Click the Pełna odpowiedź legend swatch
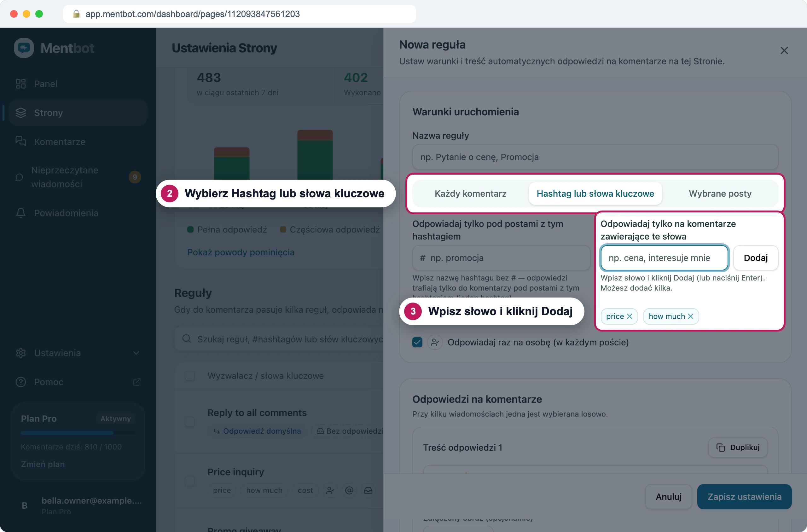 [x=190, y=230]
